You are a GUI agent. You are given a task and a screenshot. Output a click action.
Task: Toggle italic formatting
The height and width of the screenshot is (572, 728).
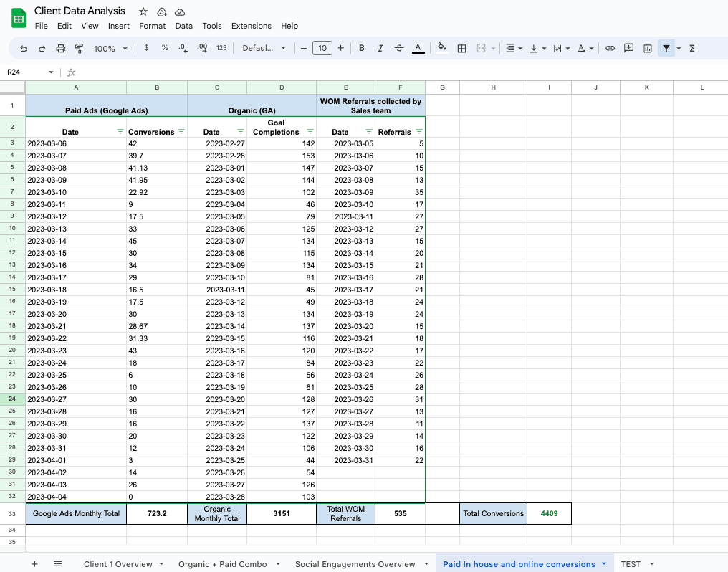[x=380, y=48]
